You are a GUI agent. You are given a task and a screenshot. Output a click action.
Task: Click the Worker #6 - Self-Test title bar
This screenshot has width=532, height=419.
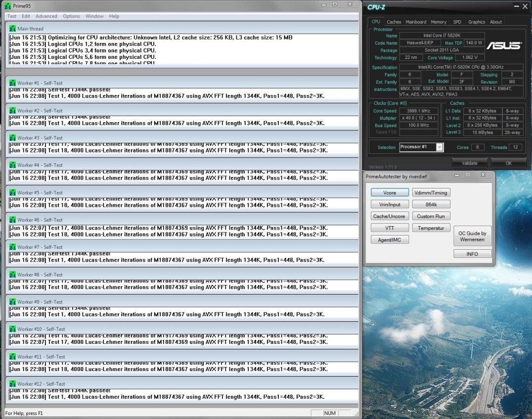click(182, 220)
